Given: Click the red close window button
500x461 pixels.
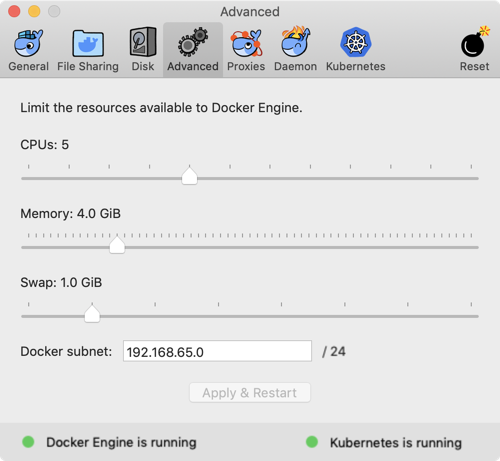Looking at the screenshot, I should point(14,11).
